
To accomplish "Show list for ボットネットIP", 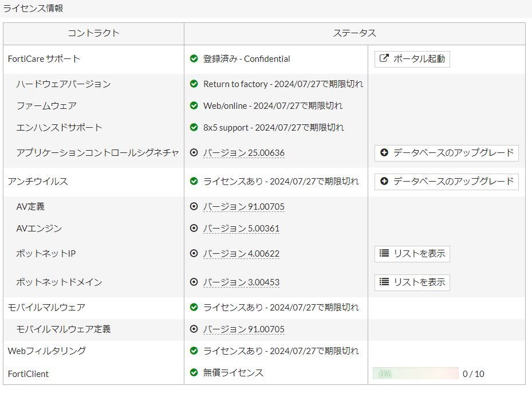I will click(x=412, y=254).
